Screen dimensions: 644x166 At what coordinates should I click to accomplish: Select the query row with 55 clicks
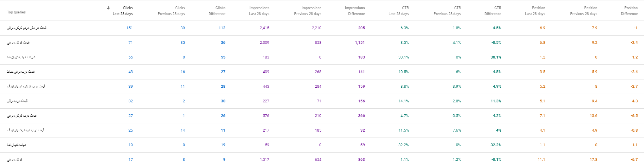322,57
